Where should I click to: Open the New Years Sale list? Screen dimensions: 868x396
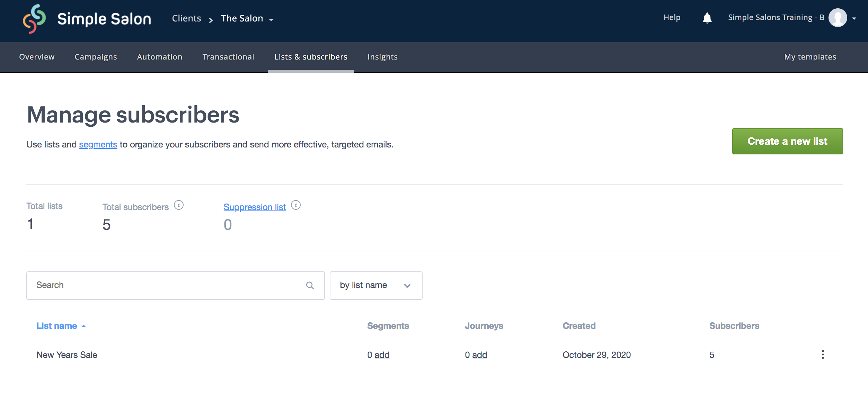pyautogui.click(x=67, y=355)
